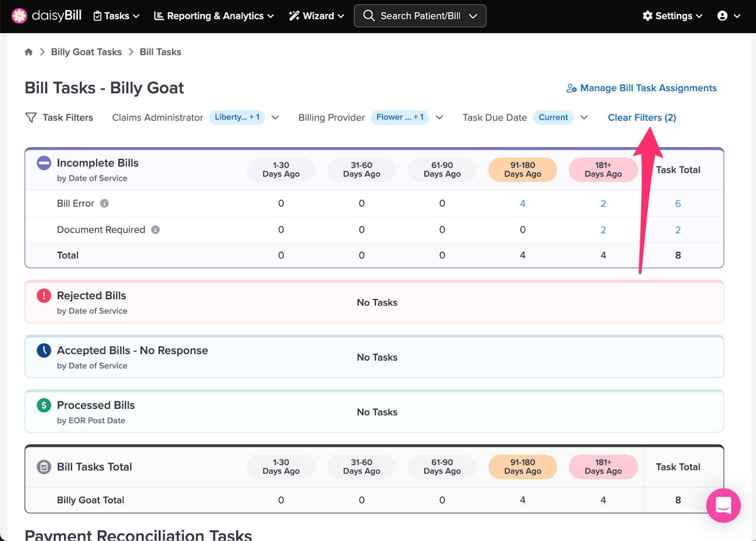Open the Reporting & Analytics menu
Screen dimensions: 756x541
click(214, 16)
